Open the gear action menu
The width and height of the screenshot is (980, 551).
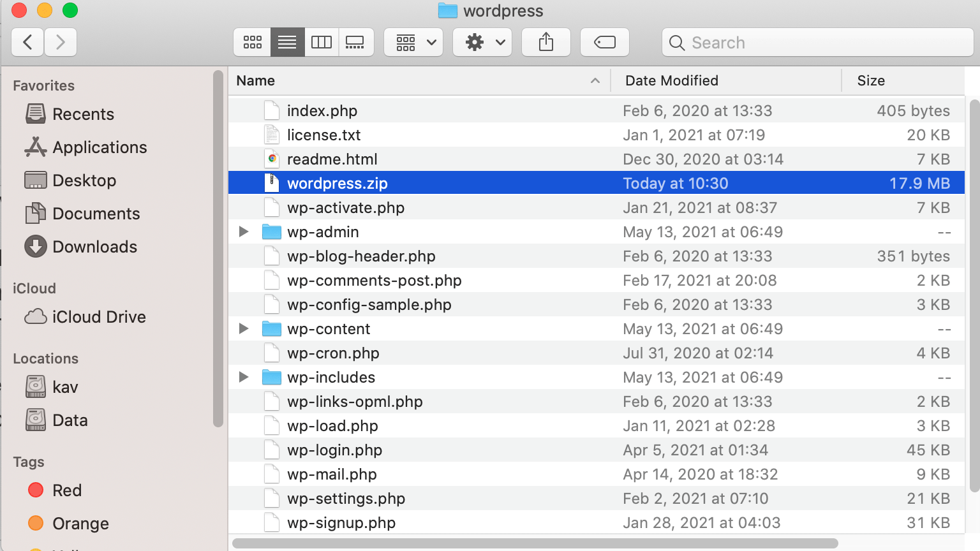(x=483, y=43)
